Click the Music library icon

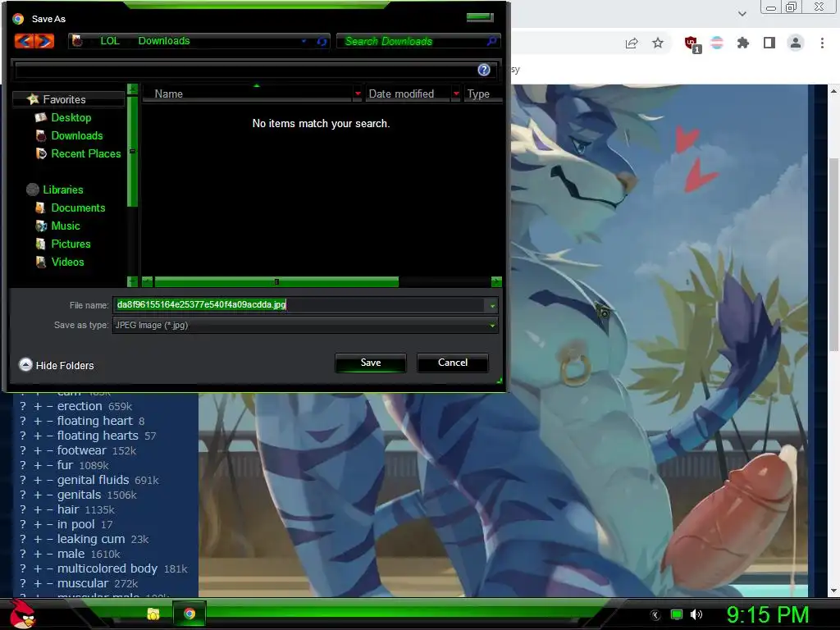(41, 226)
